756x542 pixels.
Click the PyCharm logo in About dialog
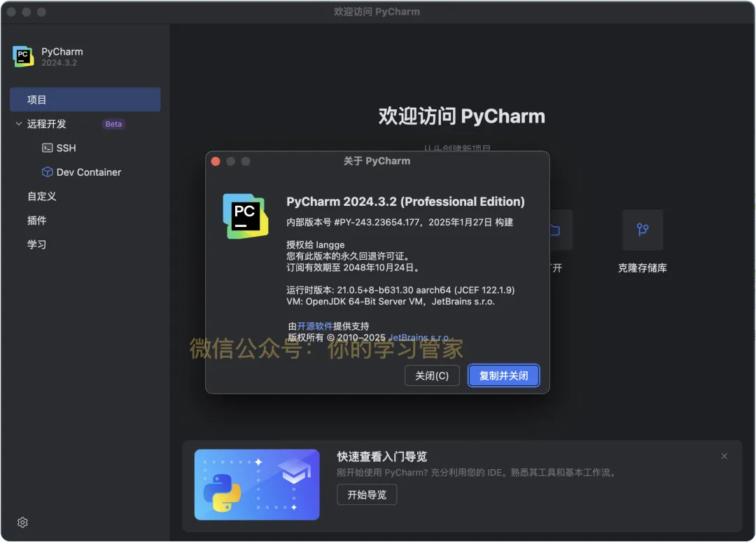click(246, 216)
